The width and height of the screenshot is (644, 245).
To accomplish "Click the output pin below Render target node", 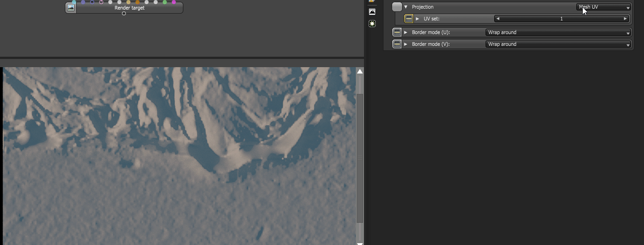I will point(124,14).
